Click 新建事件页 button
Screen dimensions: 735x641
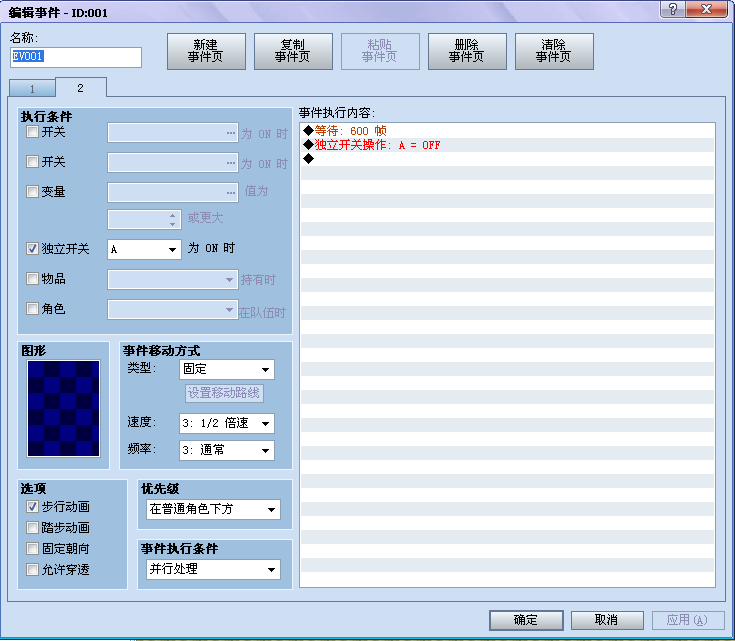tap(206, 51)
